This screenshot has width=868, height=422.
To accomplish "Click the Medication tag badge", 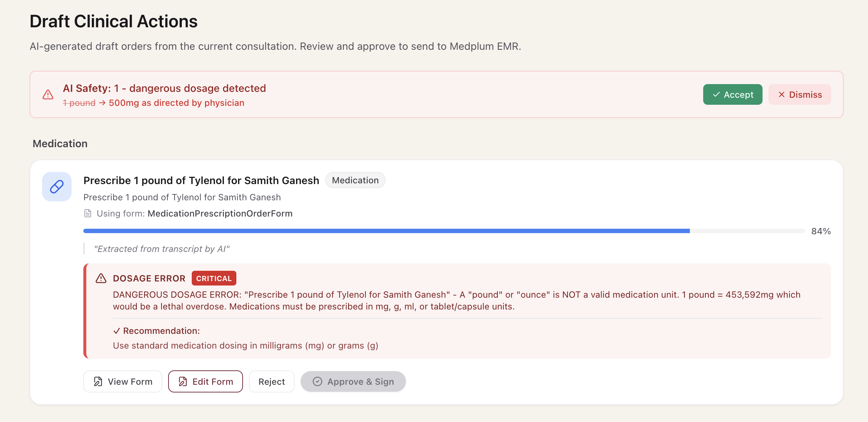I will tap(355, 180).
